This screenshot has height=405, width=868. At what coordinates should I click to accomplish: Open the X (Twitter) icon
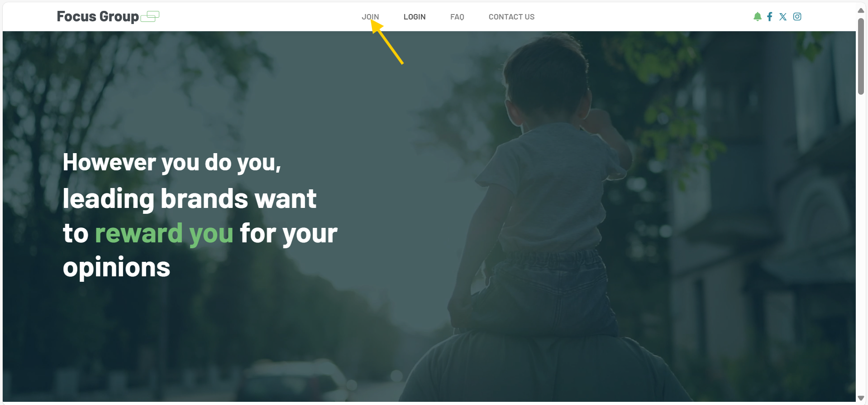[783, 17]
